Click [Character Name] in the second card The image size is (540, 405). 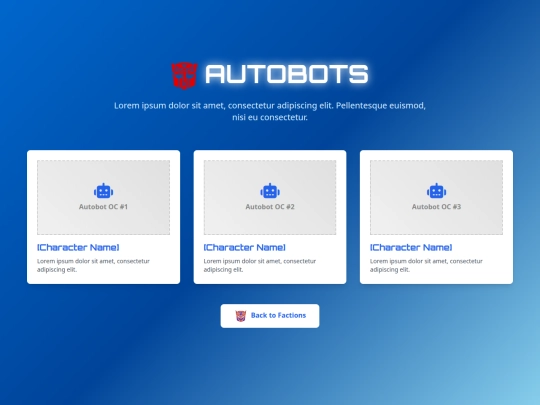[245, 247]
